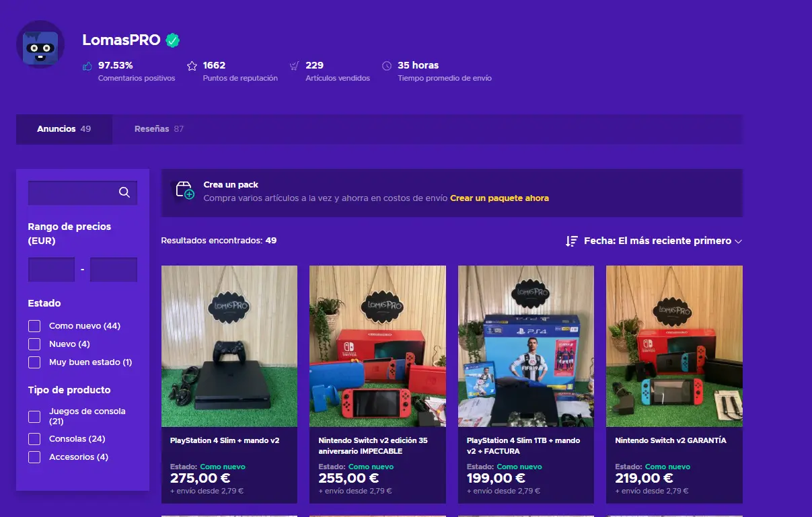This screenshot has width=812, height=517.
Task: Enable the Consolas (24) product filter
Action: click(34, 439)
